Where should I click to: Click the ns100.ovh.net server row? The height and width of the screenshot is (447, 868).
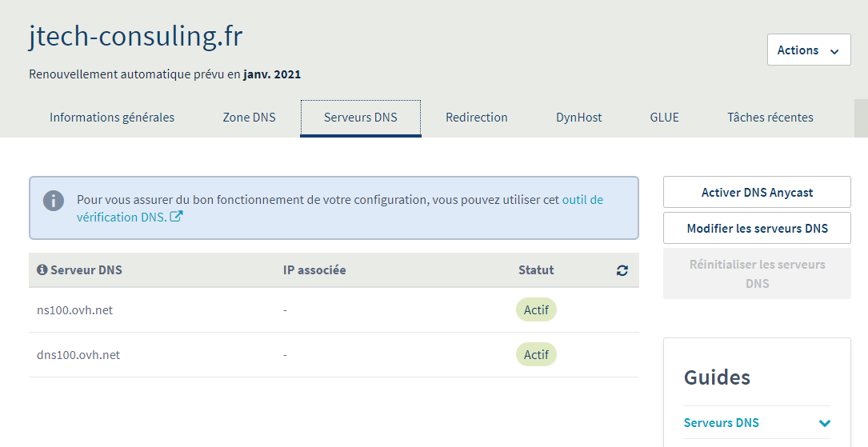pyautogui.click(x=75, y=310)
